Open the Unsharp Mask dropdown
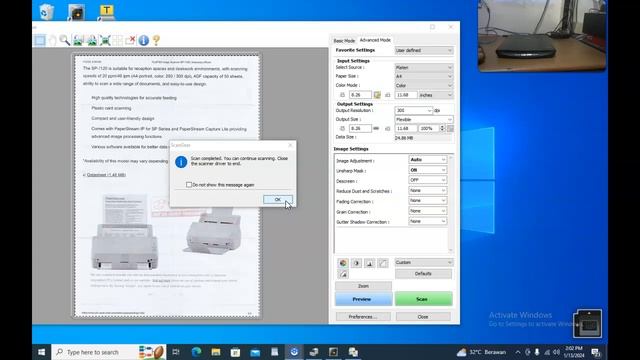The height and width of the screenshot is (360, 640). (428, 170)
